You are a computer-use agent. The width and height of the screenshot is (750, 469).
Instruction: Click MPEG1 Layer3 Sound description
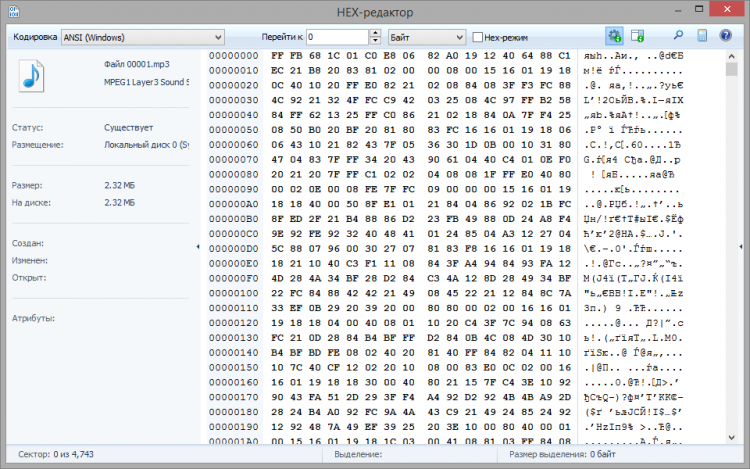click(146, 82)
